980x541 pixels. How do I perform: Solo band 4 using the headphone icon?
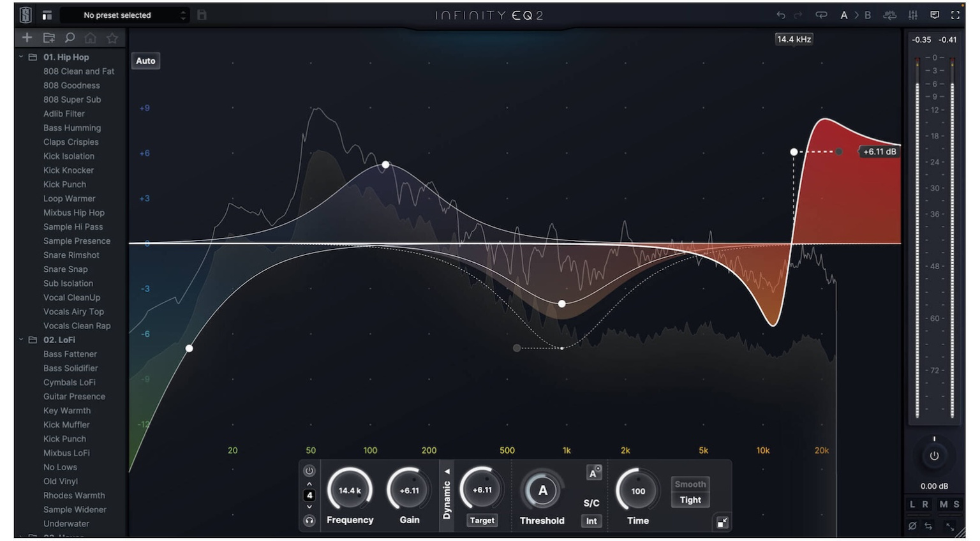[309, 521]
